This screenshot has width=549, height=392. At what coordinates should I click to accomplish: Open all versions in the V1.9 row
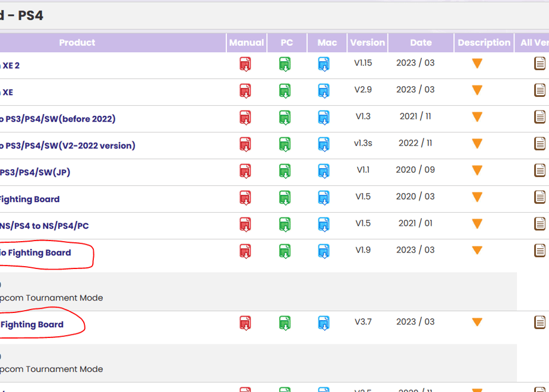[540, 251]
